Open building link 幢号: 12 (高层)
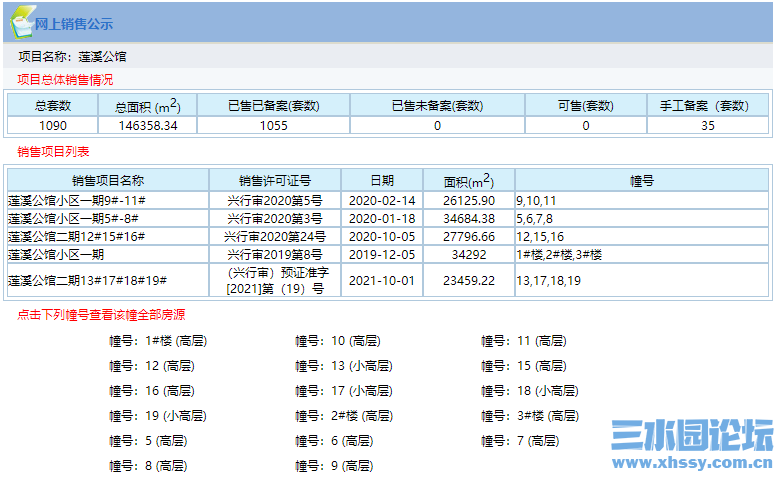Image resolution: width=779 pixels, height=481 pixels. click(x=152, y=366)
